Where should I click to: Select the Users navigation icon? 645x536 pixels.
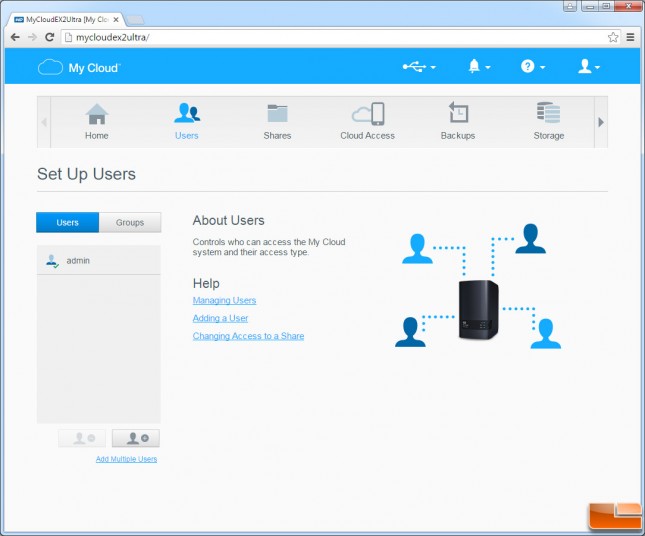pos(187,122)
